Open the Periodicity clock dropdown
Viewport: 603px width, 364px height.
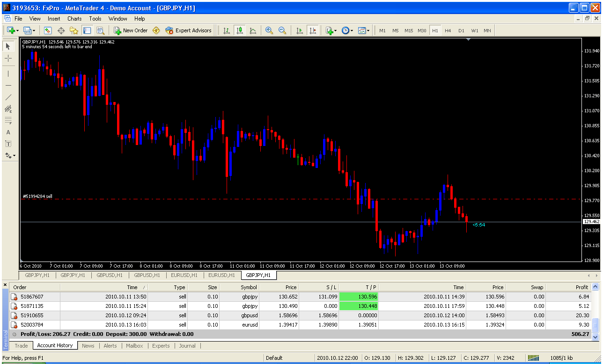pyautogui.click(x=347, y=30)
